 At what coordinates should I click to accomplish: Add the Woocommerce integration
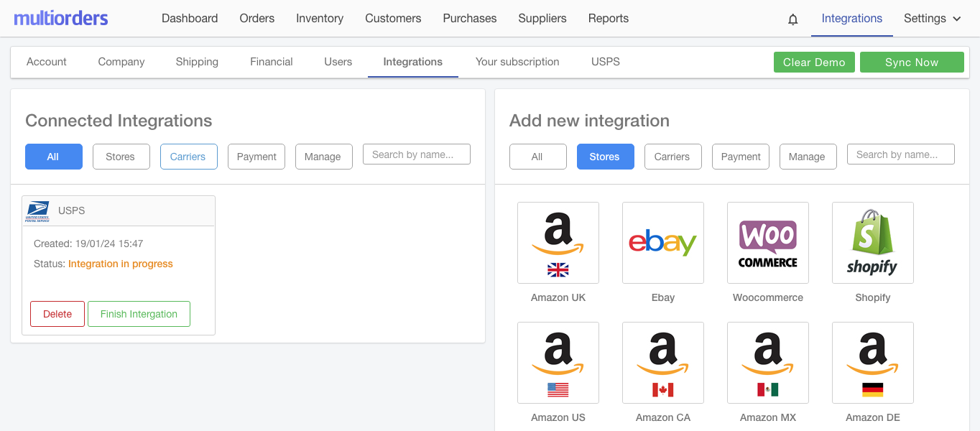coord(768,243)
